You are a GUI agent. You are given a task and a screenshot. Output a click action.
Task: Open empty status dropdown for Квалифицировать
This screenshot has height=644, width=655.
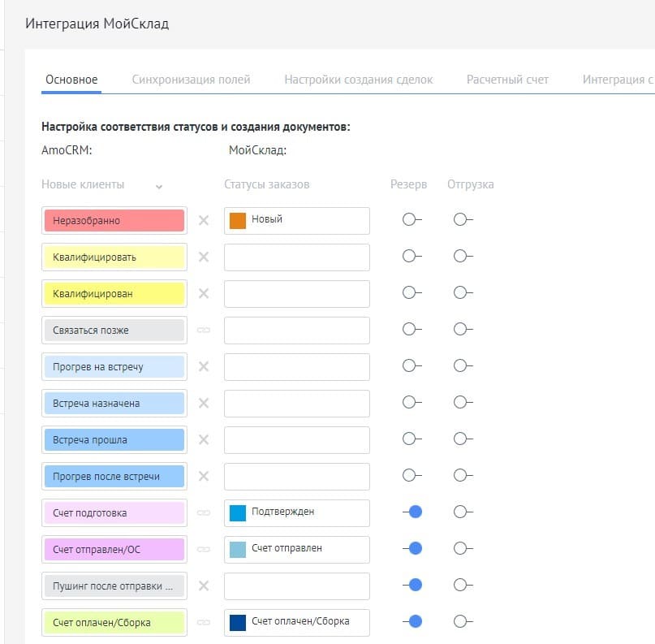(296, 257)
